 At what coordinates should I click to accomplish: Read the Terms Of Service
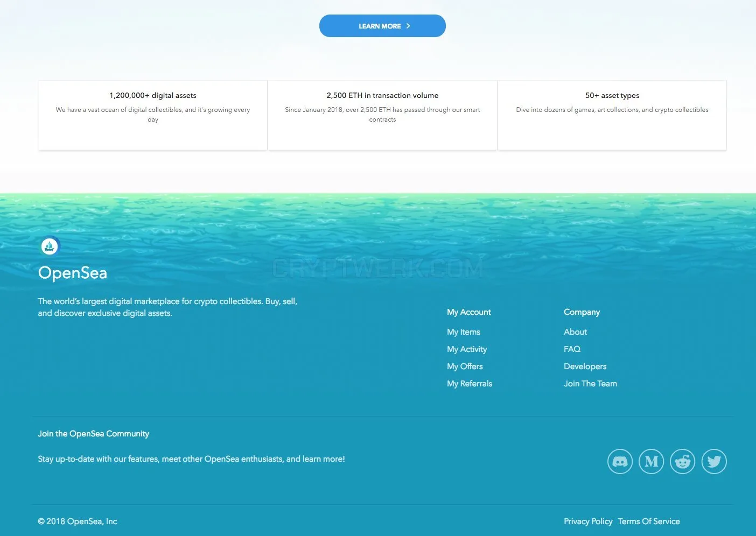[x=649, y=521]
